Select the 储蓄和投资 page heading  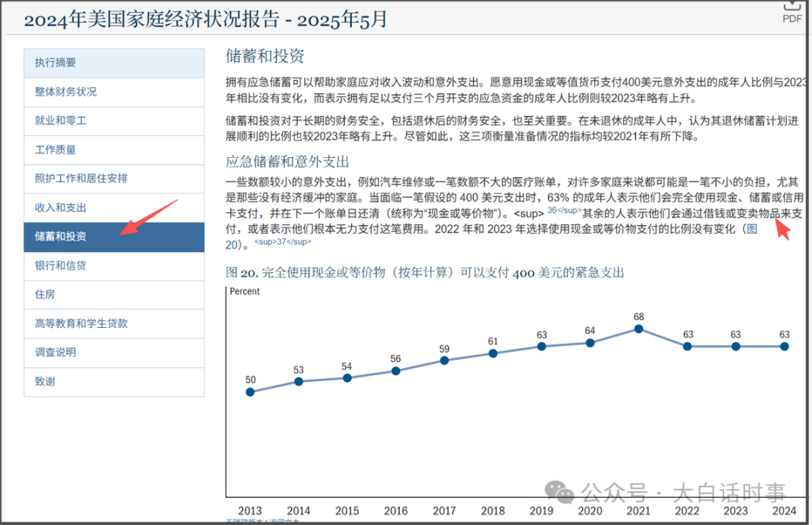(x=265, y=56)
